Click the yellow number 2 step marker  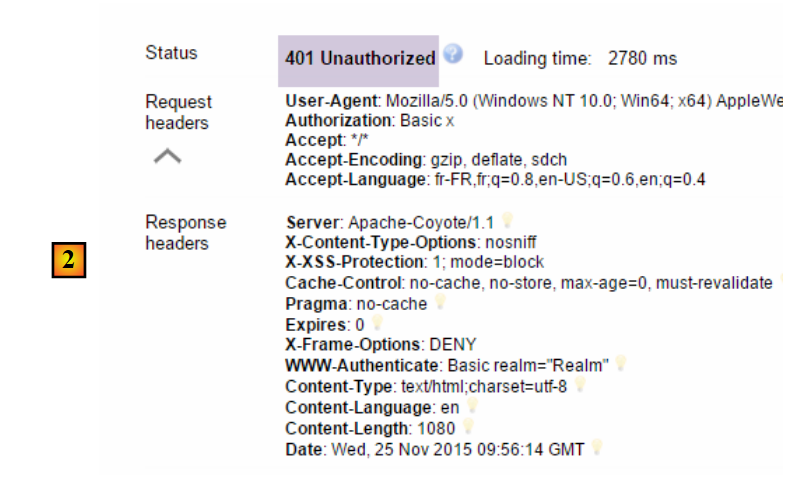(68, 259)
